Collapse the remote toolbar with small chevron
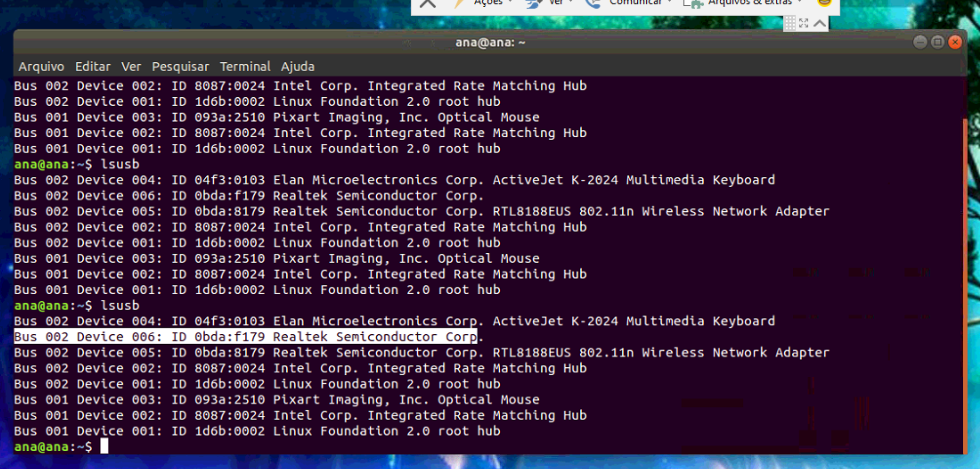Viewport: 980px width, 469px height. pos(820,24)
